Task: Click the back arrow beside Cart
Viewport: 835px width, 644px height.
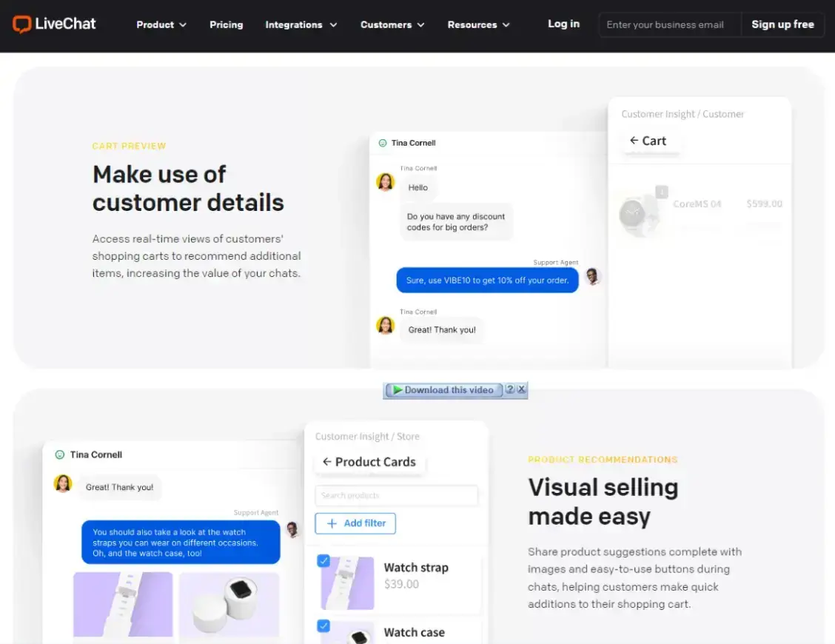Action: coord(634,141)
